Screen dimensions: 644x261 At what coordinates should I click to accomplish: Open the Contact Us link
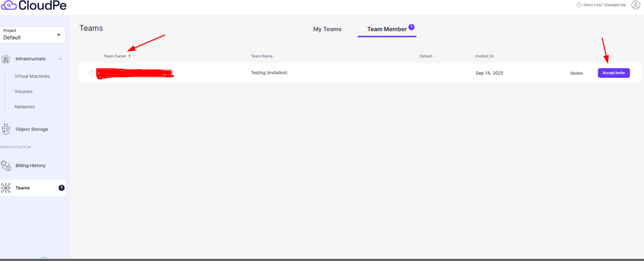tap(615, 5)
